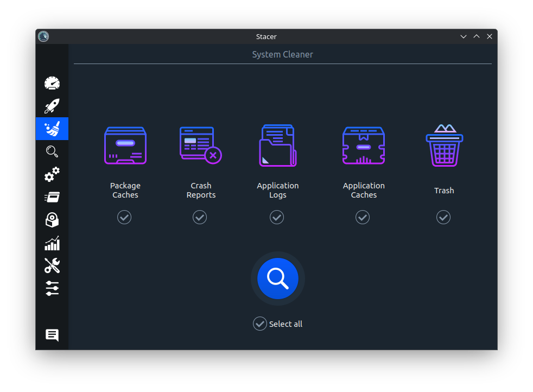The image size is (533, 392).
Task: Open Helpers wrench and screwdriver icon
Action: pos(52,265)
